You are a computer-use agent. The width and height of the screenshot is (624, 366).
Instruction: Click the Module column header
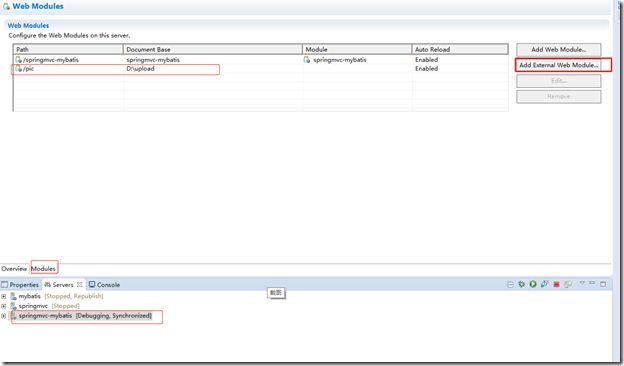357,49
